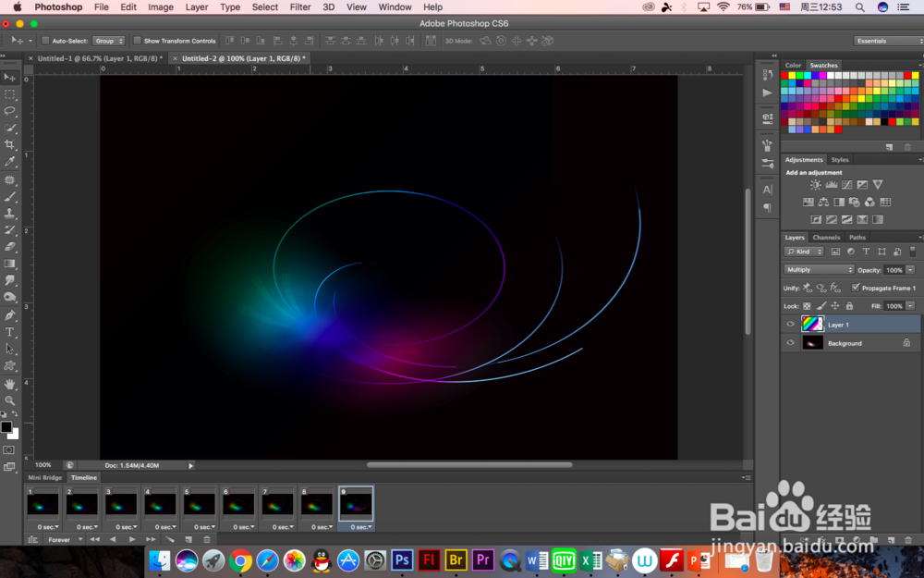
Task: Click Spotlight search in menu bar
Action: [860, 7]
